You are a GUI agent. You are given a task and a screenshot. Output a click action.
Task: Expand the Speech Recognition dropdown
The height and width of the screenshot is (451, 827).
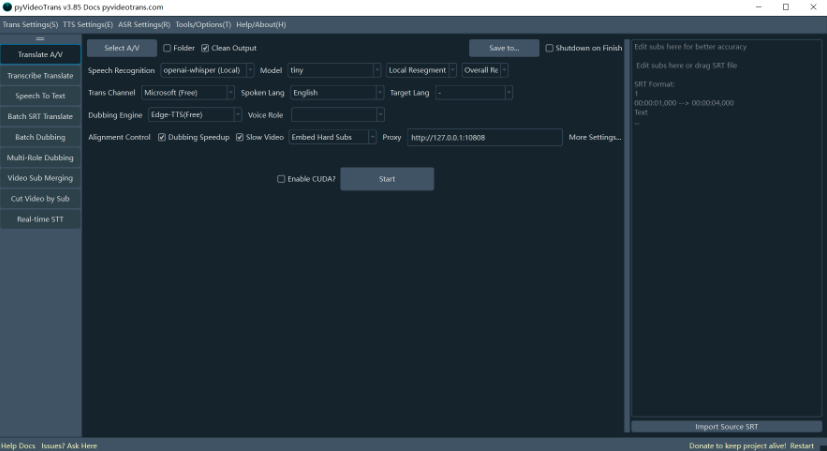(x=207, y=70)
